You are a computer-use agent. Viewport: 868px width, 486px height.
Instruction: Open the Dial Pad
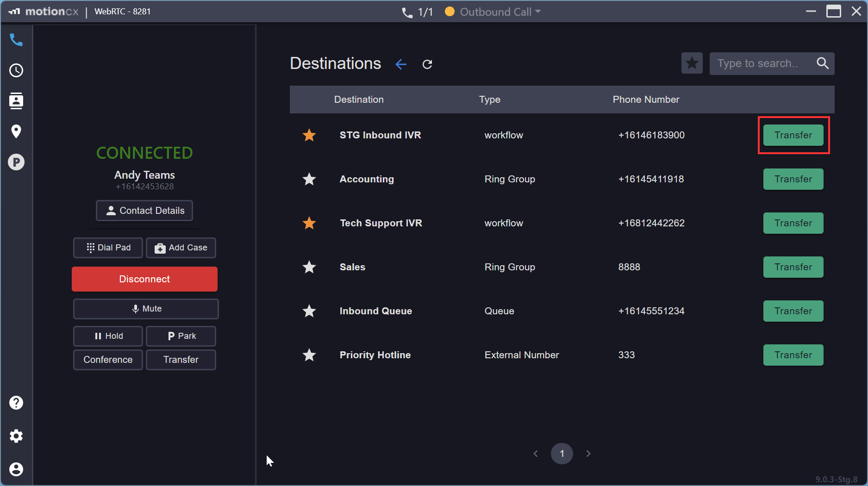tap(108, 248)
